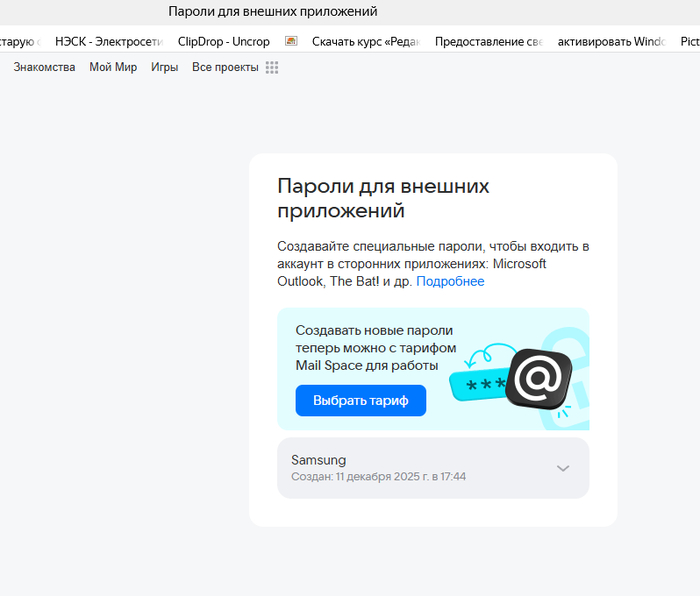This screenshot has width=700, height=596.
Task: Click the apps grid icon beside Все проекты
Action: click(272, 67)
